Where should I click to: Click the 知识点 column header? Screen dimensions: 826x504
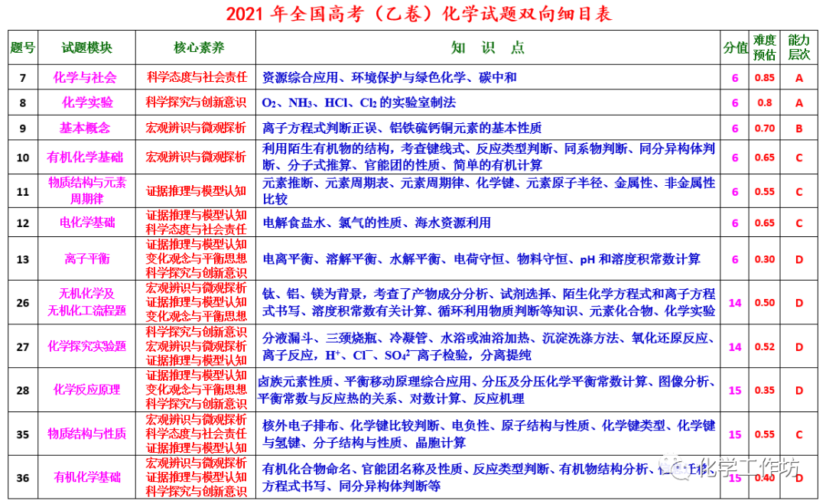(x=488, y=47)
